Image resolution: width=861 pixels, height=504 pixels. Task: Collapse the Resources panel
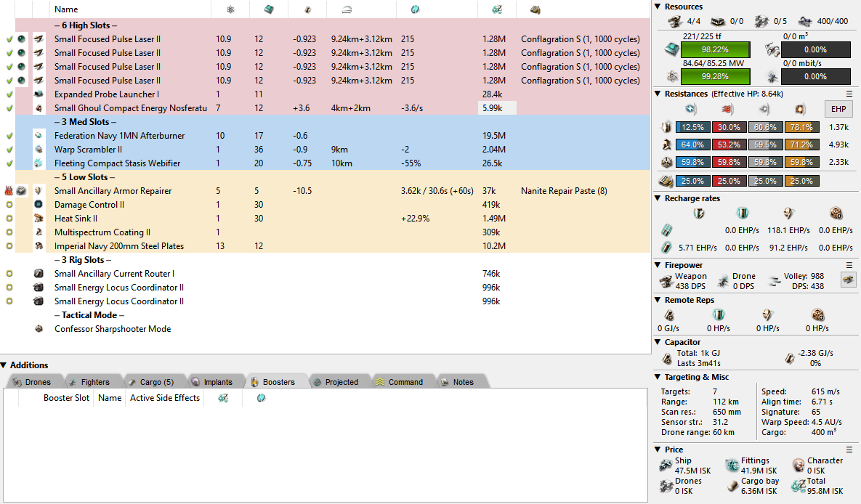pos(658,7)
